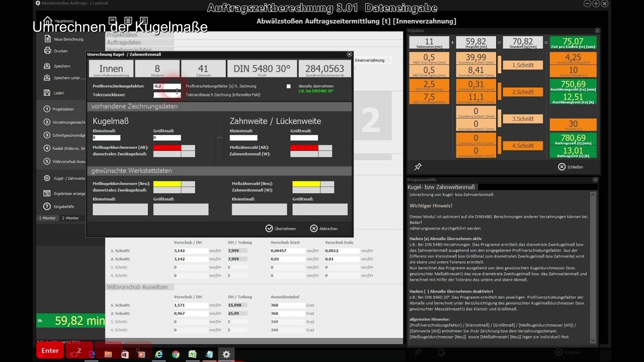Click the 70,82 Grundzeit tile

coord(522,42)
